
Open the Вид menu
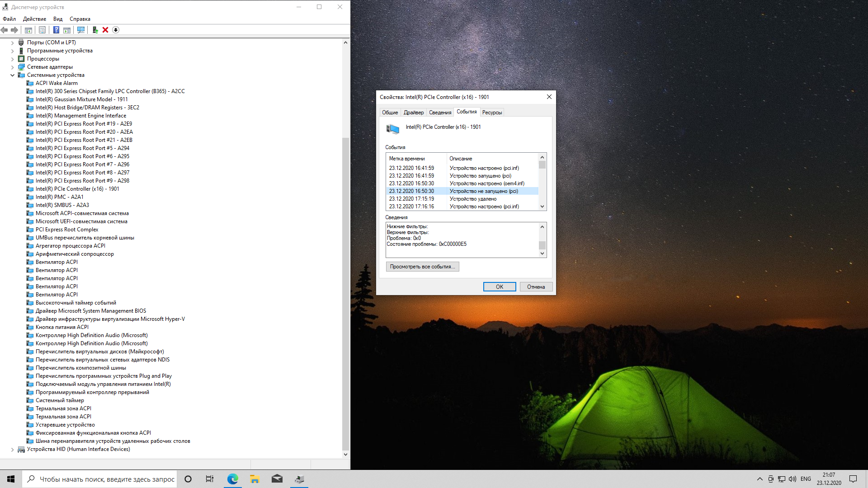click(58, 19)
